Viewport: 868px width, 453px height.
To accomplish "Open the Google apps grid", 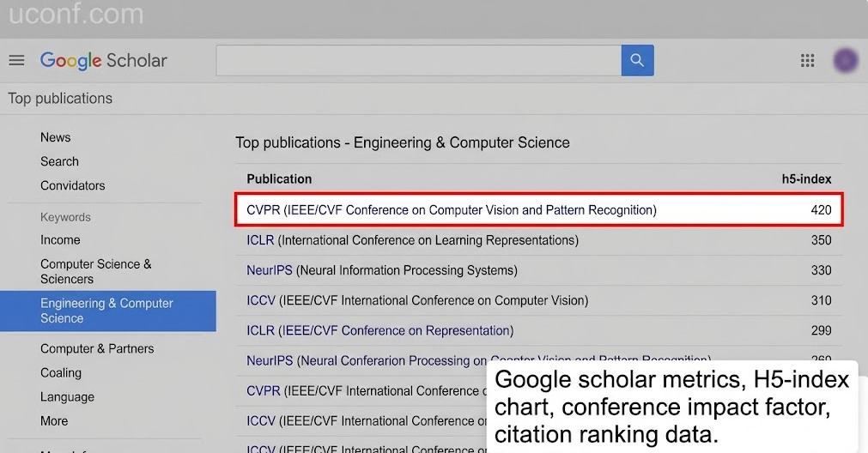I will click(807, 60).
